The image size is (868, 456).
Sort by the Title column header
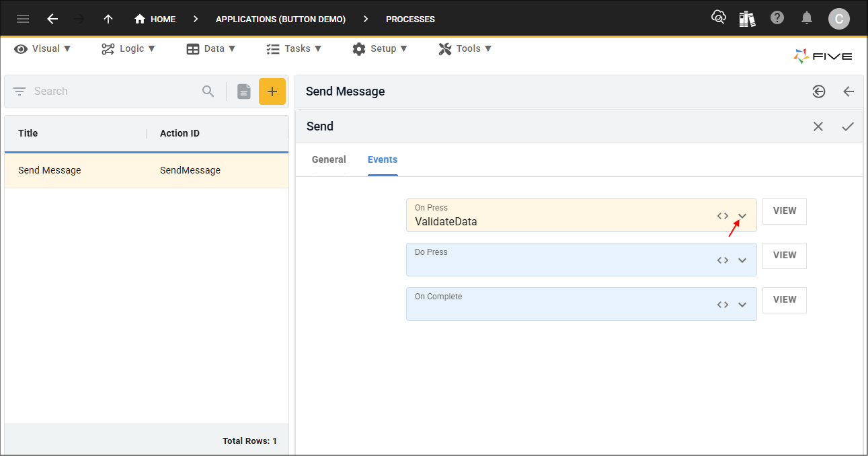(x=28, y=133)
